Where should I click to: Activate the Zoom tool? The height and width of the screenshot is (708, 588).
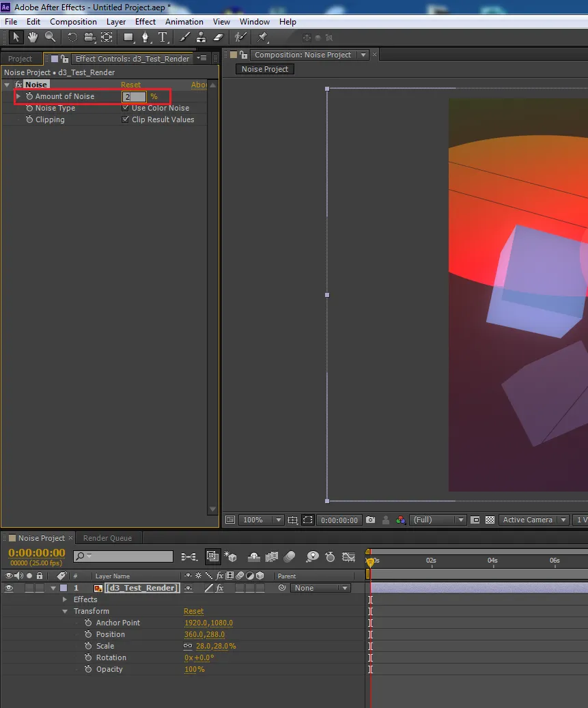click(49, 38)
